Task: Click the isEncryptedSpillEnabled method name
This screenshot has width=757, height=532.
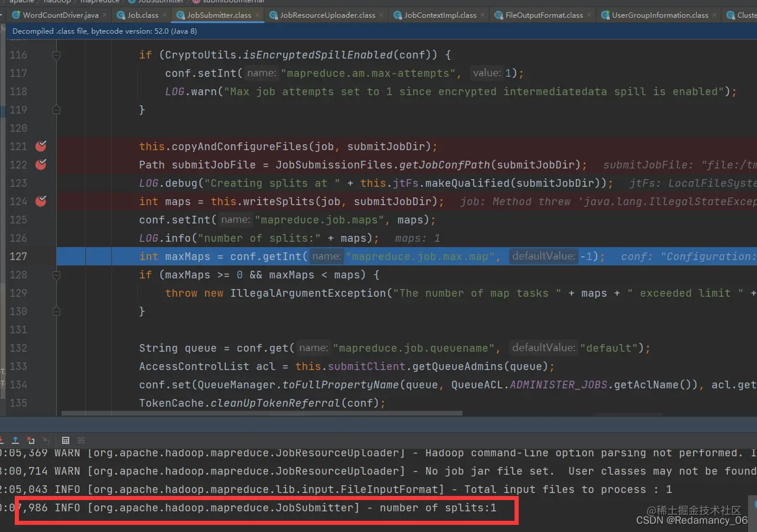Action: click(x=318, y=55)
